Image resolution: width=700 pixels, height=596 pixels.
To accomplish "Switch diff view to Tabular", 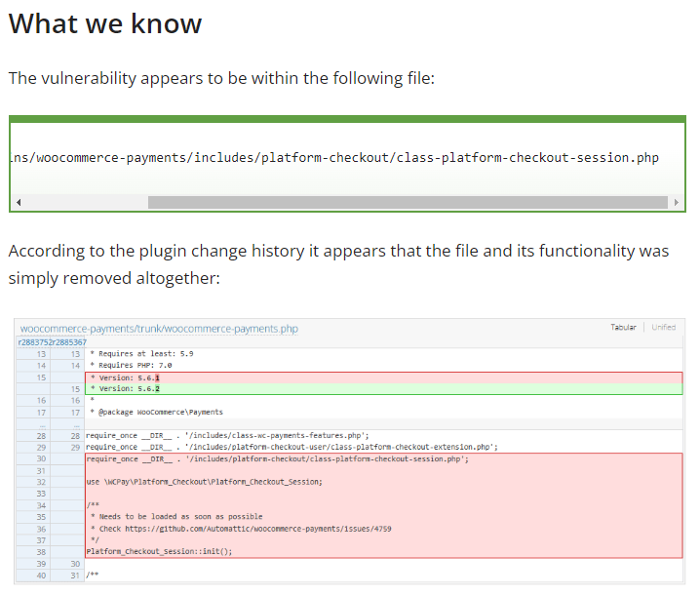I will pos(623,327).
